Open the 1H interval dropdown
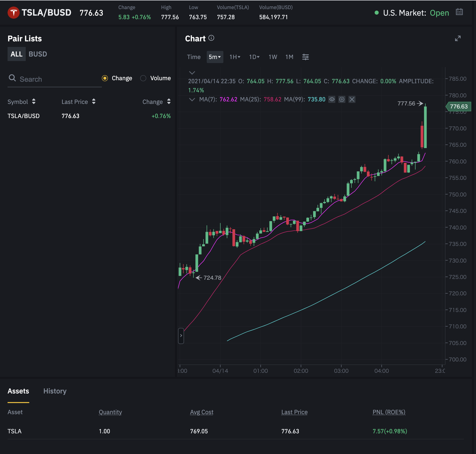Viewport: 476px width, 454px height. coord(235,57)
